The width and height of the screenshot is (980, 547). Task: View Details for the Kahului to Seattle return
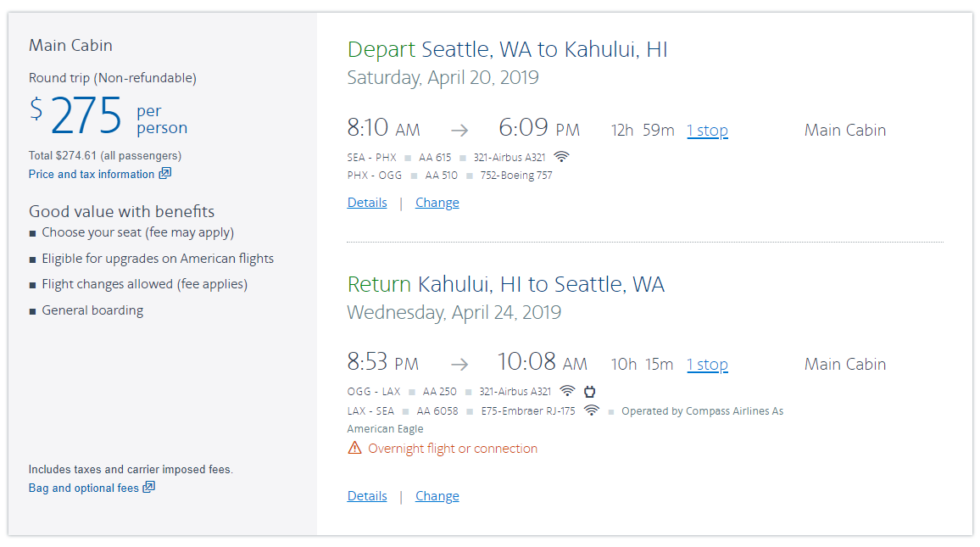click(x=367, y=496)
